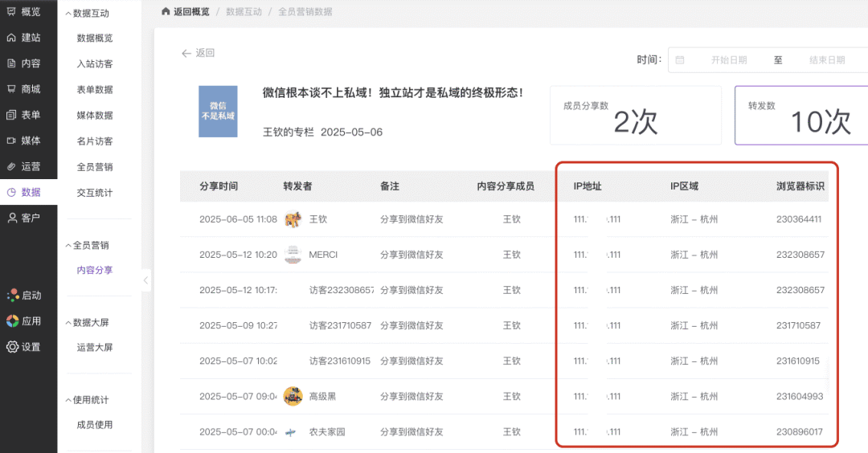
Task: Click the home icon in breadcrumb
Action: click(166, 11)
